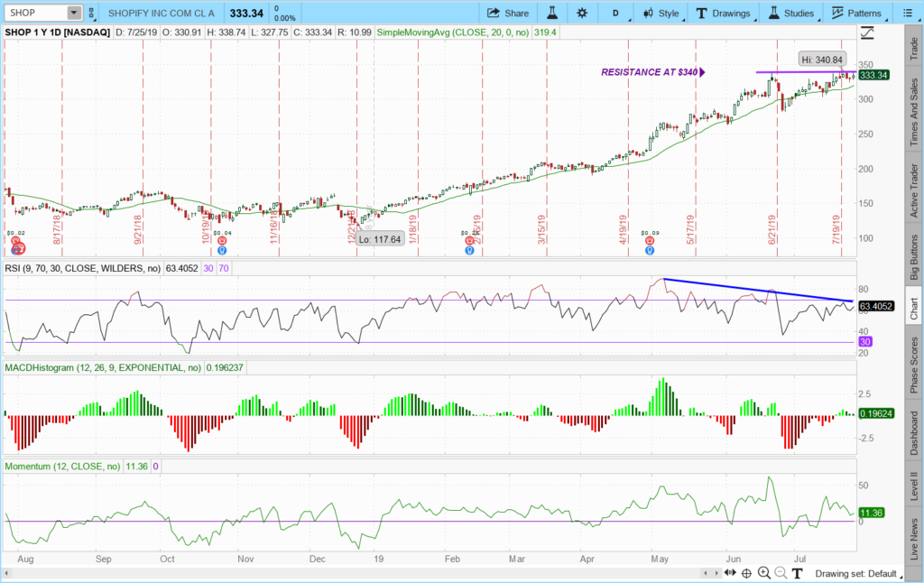Image resolution: width=924 pixels, height=583 pixels.
Task: Open the Studies menu
Action: coord(790,14)
